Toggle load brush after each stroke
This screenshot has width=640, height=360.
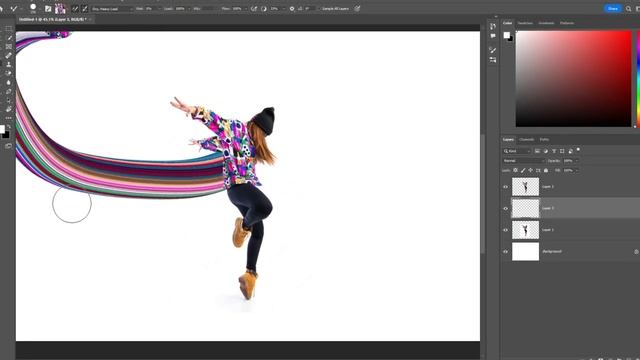coord(75,9)
